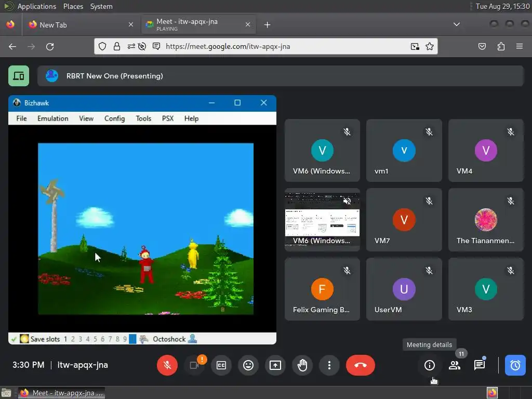532x399 pixels.
Task: Click the autoplay blocked icon
Action: click(142, 46)
